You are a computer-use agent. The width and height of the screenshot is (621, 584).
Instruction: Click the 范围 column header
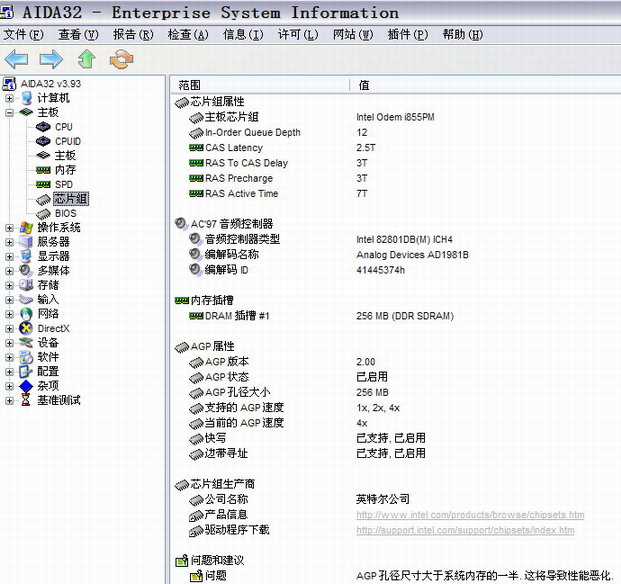(x=190, y=85)
